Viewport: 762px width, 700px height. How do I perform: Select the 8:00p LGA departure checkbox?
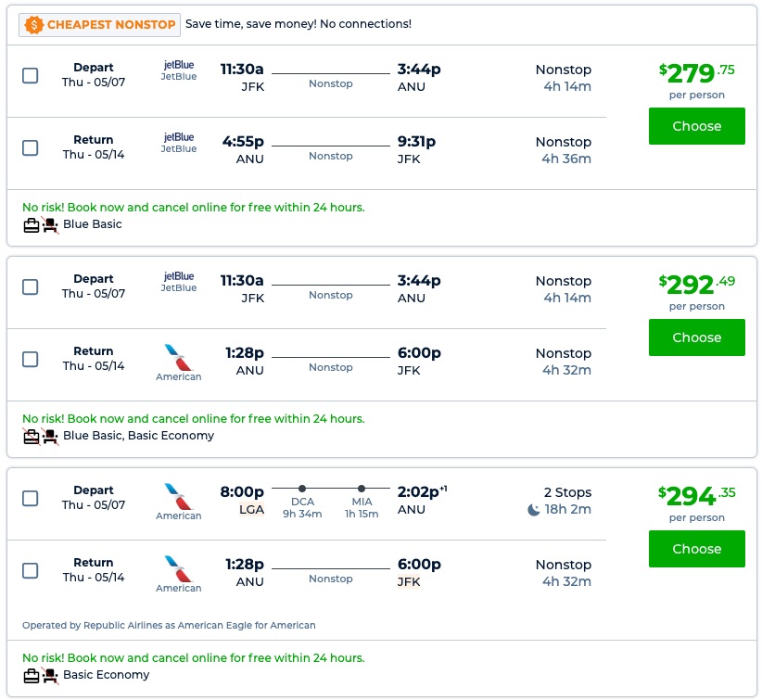pos(31,499)
